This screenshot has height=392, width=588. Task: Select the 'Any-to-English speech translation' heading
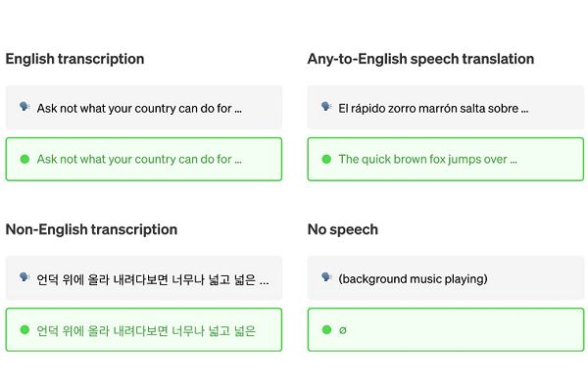[x=420, y=59]
